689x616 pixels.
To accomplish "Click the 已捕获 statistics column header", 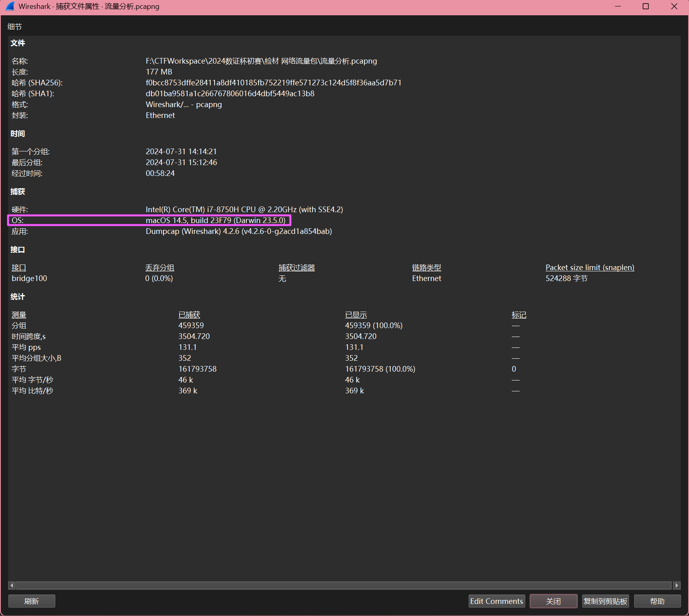I will (x=189, y=315).
